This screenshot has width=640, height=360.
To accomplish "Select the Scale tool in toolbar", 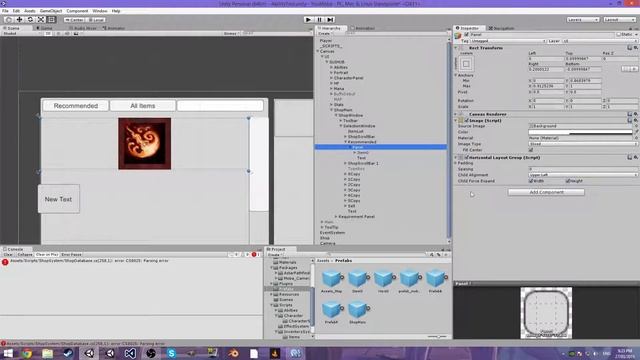I will (41, 20).
